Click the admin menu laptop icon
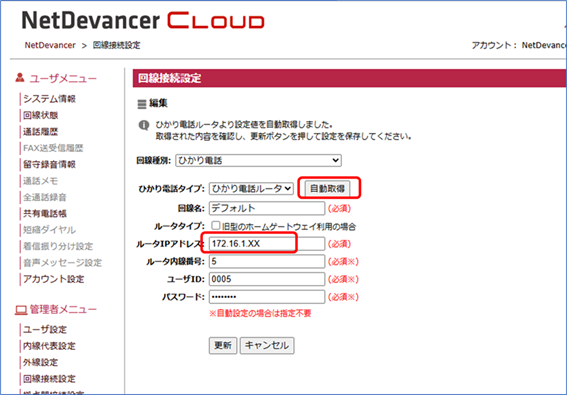Screen dimensions: 567x395 click(21, 310)
